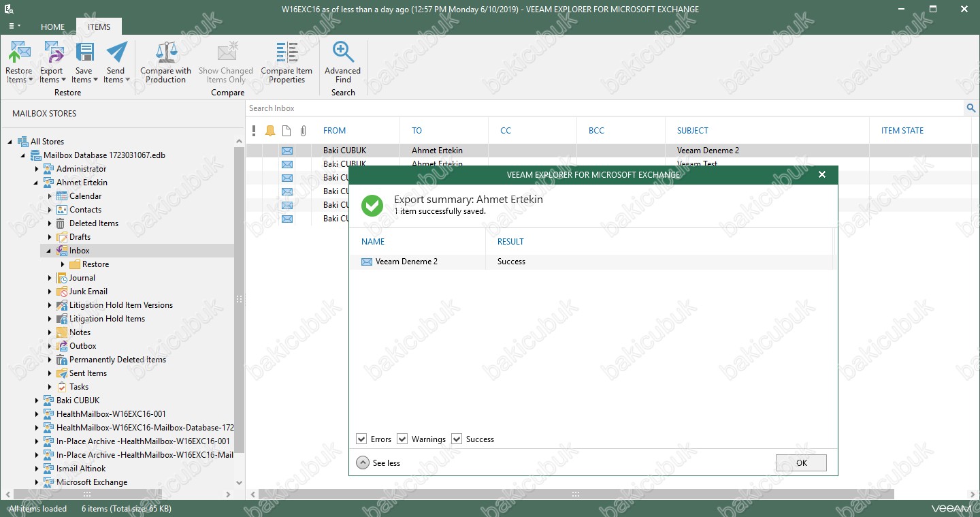Select Permanently Deleted Items folder

pyautogui.click(x=117, y=360)
